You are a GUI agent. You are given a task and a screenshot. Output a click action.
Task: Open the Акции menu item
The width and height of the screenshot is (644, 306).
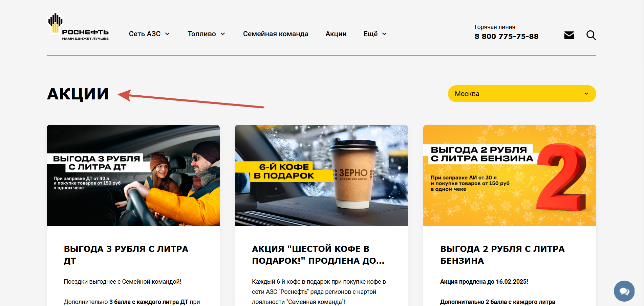coord(336,34)
